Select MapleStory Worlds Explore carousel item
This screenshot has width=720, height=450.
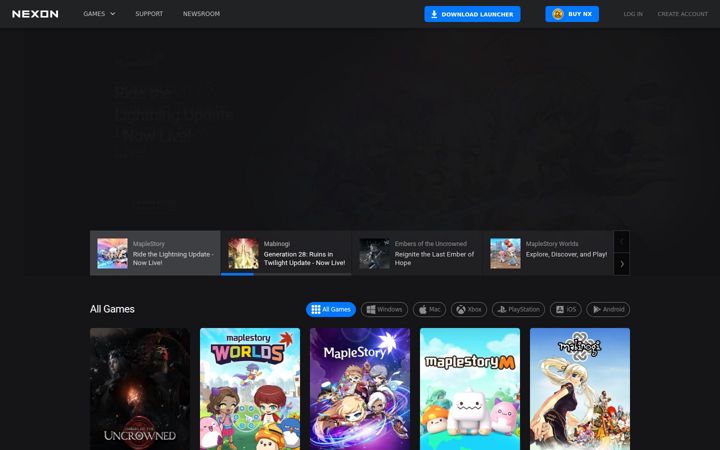[548, 253]
